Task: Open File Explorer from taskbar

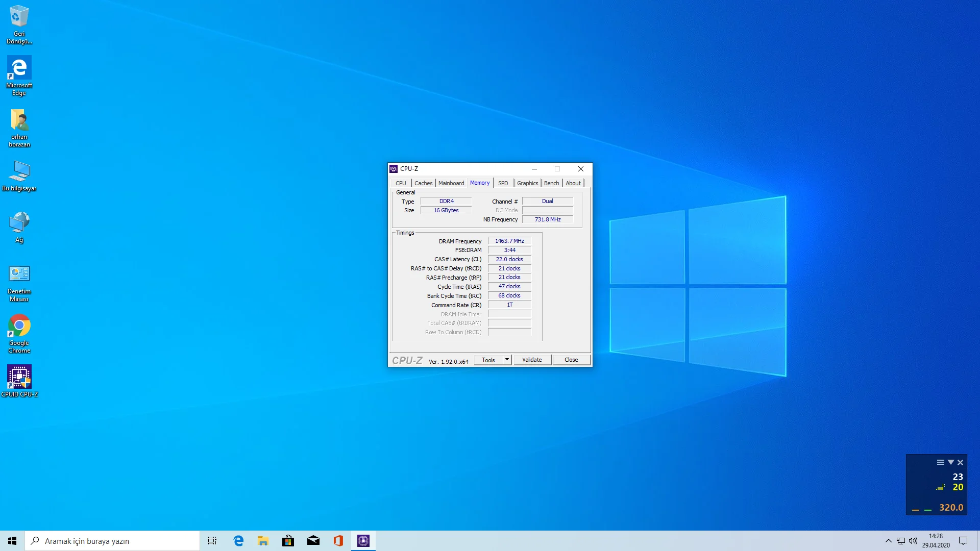Action: [x=263, y=541]
